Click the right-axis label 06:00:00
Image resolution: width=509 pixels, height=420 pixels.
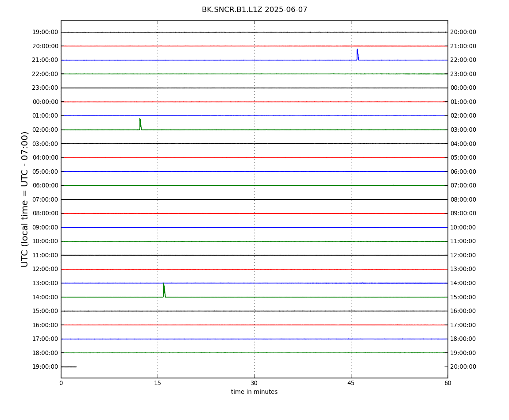463,172
